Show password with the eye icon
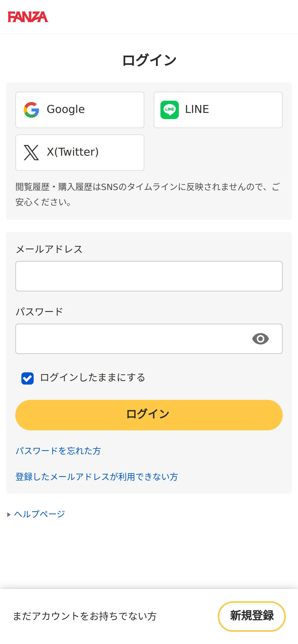Image resolution: width=298 pixels, height=644 pixels. [x=260, y=339]
